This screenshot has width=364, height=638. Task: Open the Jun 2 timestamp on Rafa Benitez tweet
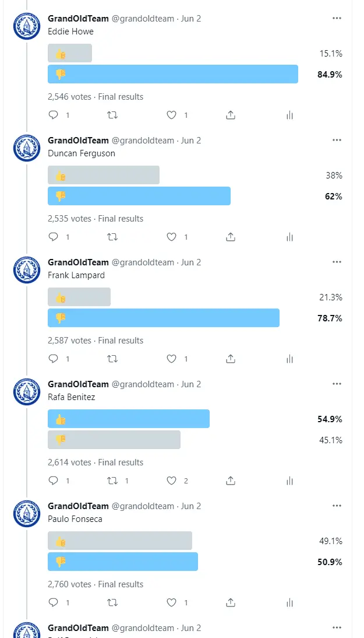191,384
